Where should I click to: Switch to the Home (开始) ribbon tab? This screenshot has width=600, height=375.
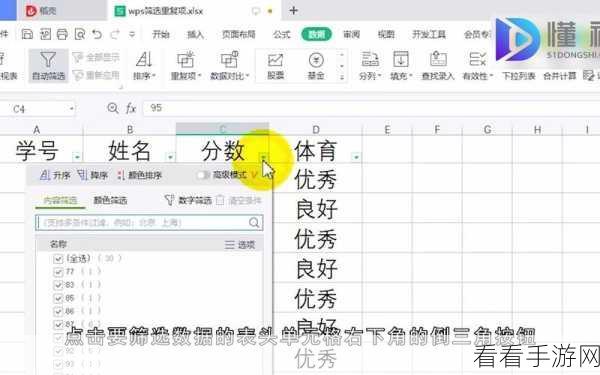(161, 34)
